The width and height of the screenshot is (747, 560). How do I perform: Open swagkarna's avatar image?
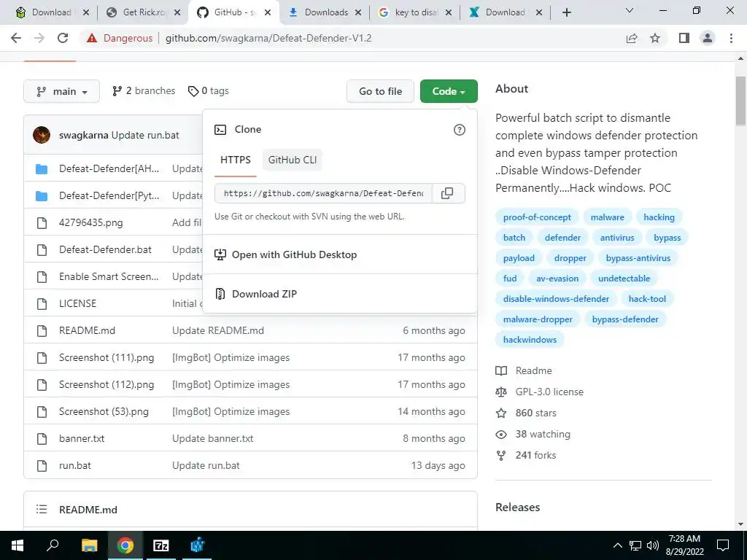tap(42, 135)
